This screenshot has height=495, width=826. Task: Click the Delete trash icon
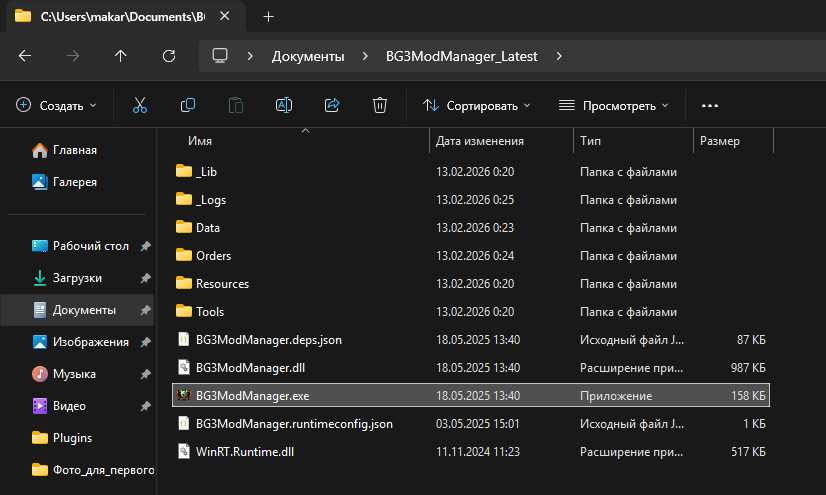pos(380,105)
